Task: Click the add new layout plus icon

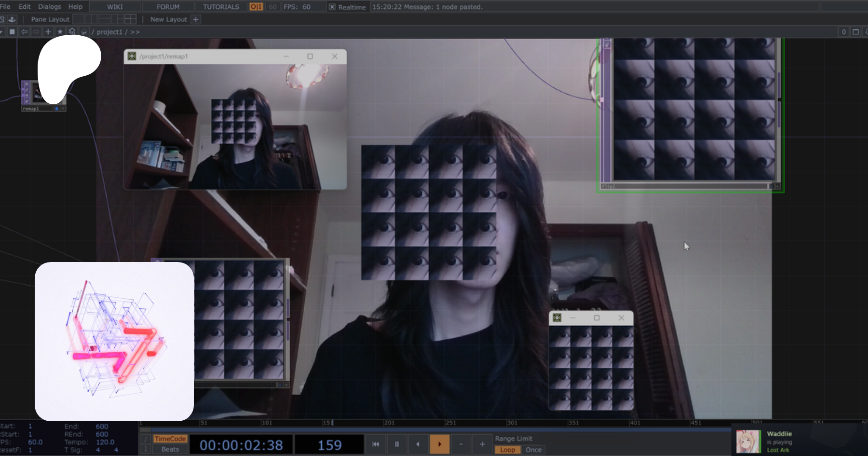Action: pos(195,19)
